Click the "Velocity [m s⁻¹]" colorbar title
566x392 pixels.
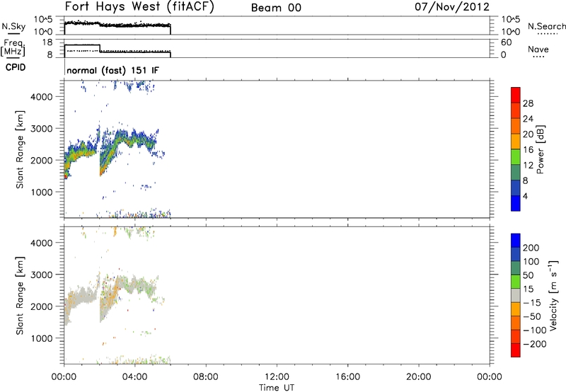coord(553,296)
